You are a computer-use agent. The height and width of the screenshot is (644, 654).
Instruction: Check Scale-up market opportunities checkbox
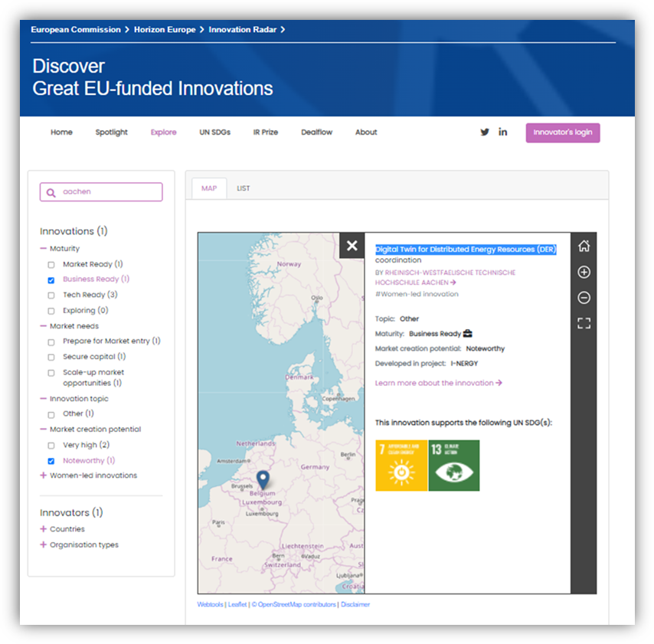pyautogui.click(x=51, y=373)
